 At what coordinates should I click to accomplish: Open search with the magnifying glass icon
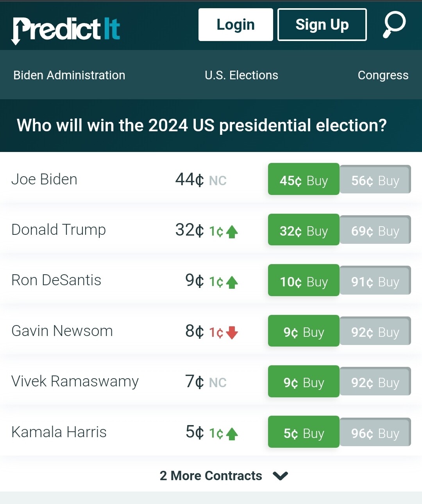[394, 25]
